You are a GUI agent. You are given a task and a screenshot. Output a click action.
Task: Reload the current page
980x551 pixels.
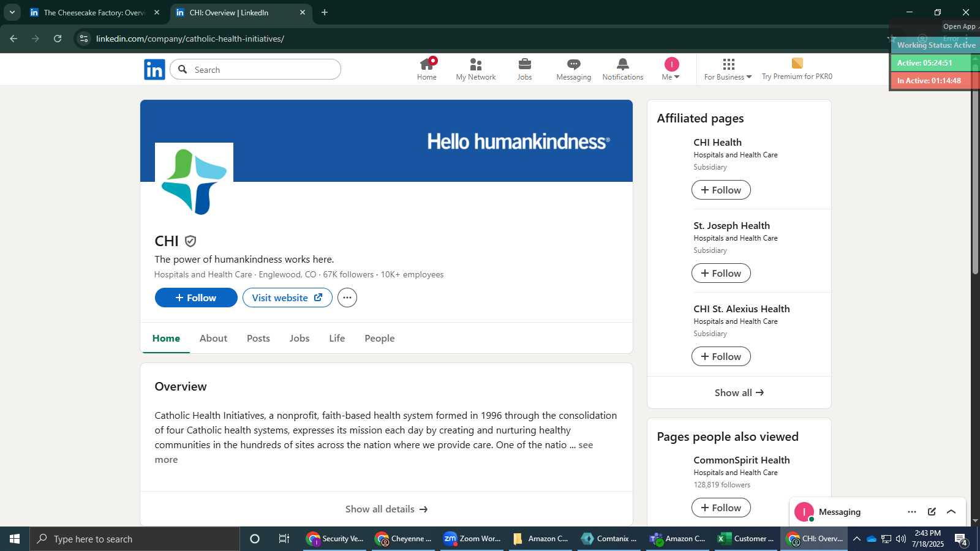[58, 39]
